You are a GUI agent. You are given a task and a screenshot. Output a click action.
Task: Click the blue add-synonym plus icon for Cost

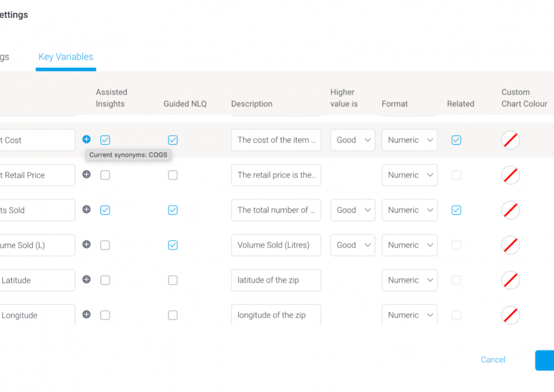click(87, 139)
